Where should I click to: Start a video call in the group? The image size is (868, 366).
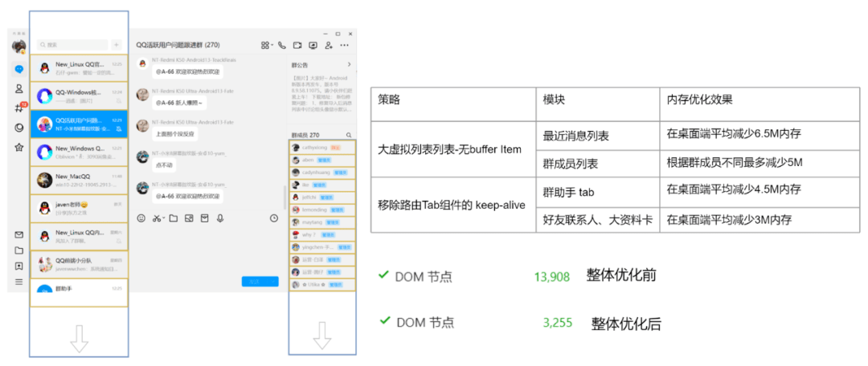(298, 45)
